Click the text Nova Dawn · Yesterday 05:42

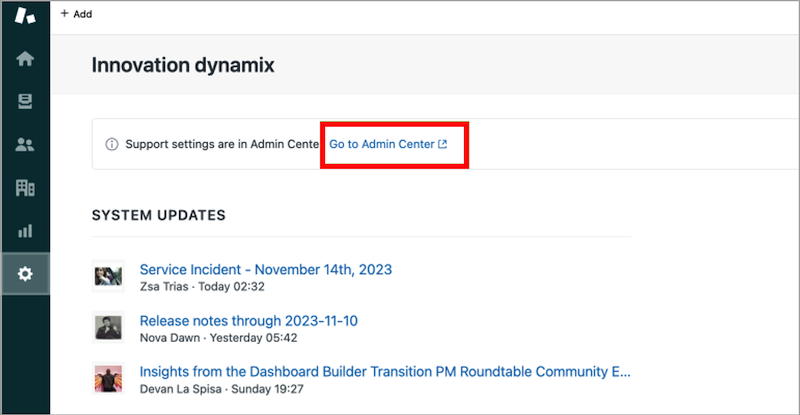pos(218,338)
